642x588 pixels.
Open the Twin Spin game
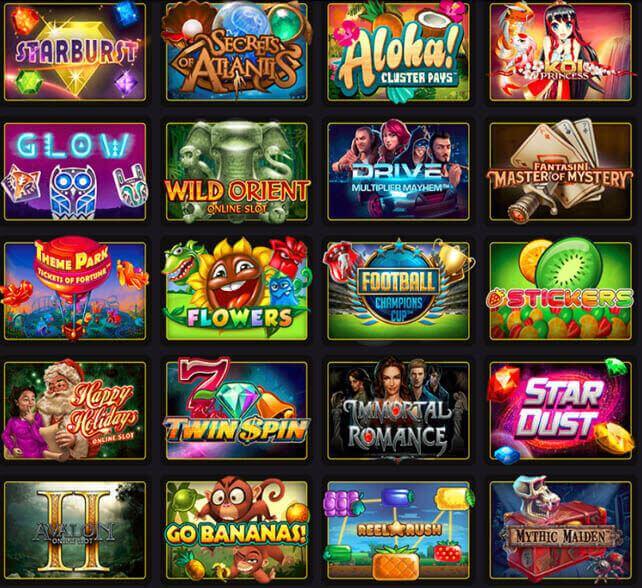pos(237,410)
